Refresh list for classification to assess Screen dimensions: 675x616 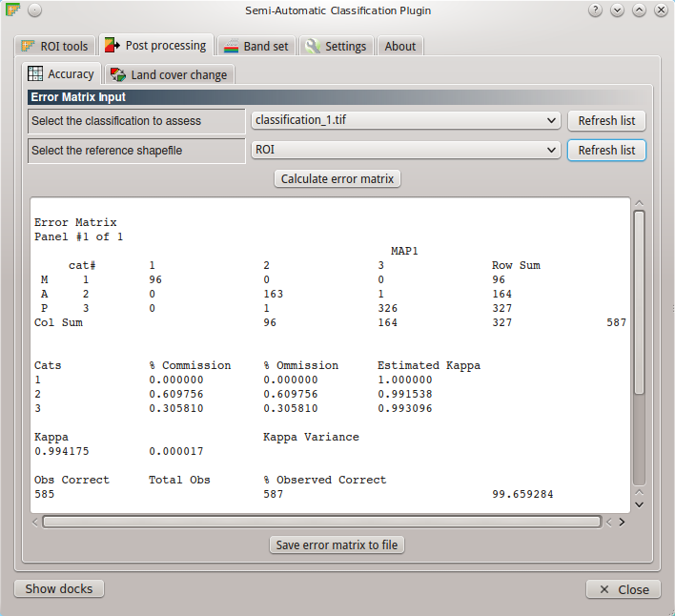[606, 120]
